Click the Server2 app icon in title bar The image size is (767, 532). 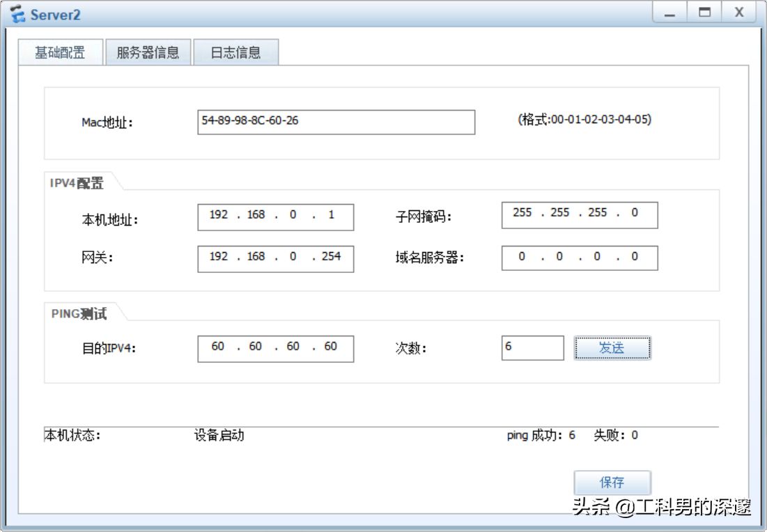(x=17, y=14)
